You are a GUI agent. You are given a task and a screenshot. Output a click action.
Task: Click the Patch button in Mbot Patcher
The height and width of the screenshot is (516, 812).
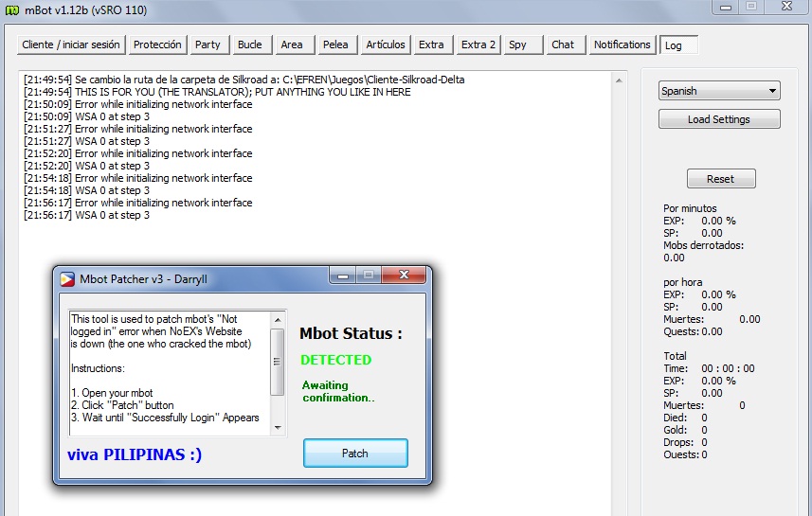355,454
